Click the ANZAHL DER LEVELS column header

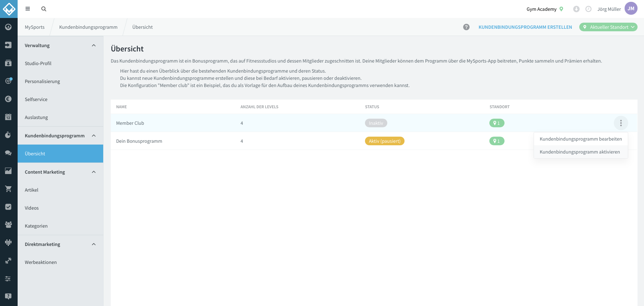coord(259,107)
